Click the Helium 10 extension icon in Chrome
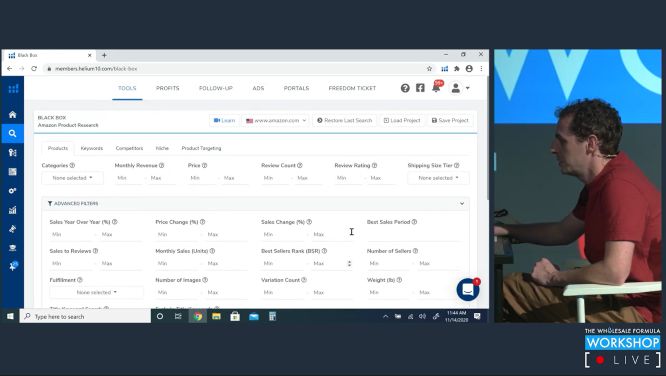 coord(445,68)
